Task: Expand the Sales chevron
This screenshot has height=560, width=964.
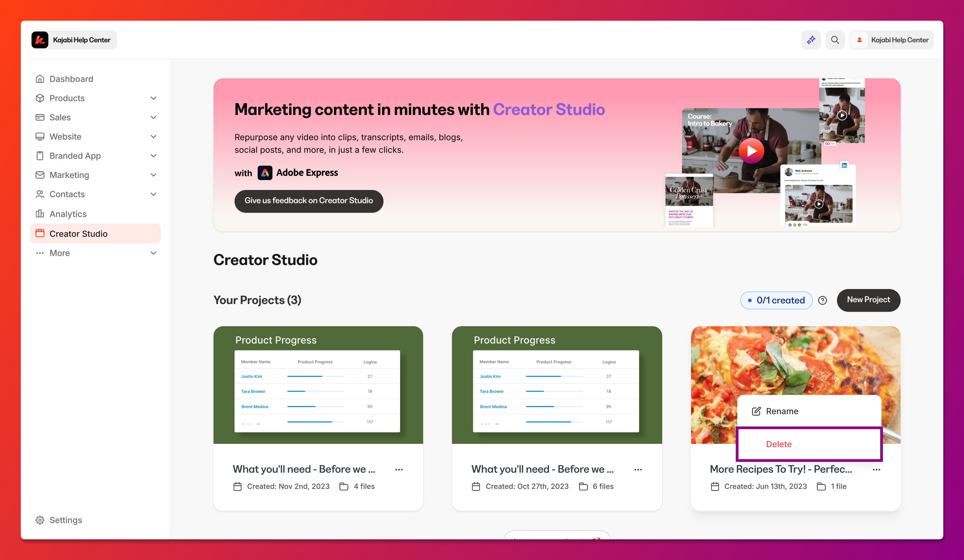Action: pos(153,117)
